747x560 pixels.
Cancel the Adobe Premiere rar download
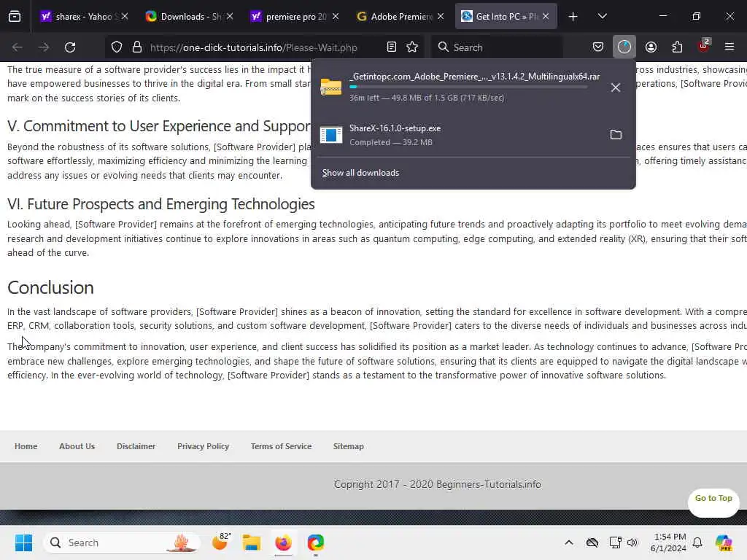point(616,87)
